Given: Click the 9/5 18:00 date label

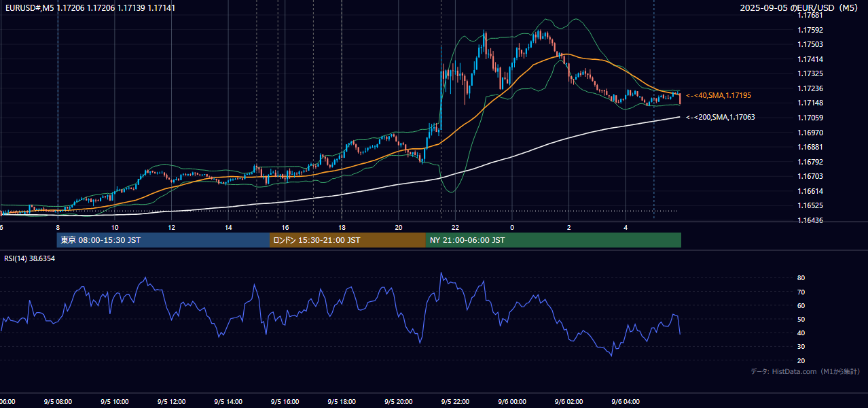Looking at the screenshot, I should pyautogui.click(x=342, y=402).
